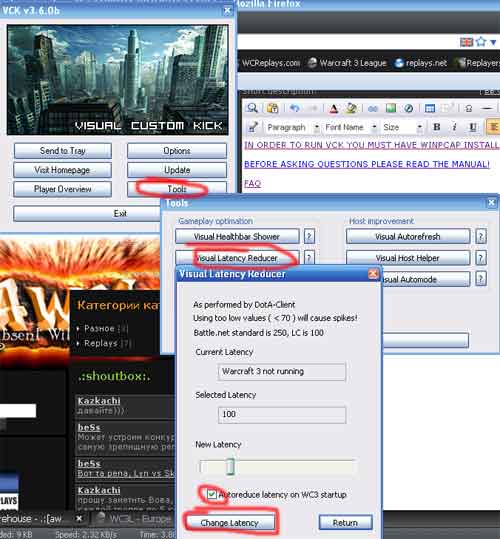Toggle Underline formatting in editor

coord(473,127)
